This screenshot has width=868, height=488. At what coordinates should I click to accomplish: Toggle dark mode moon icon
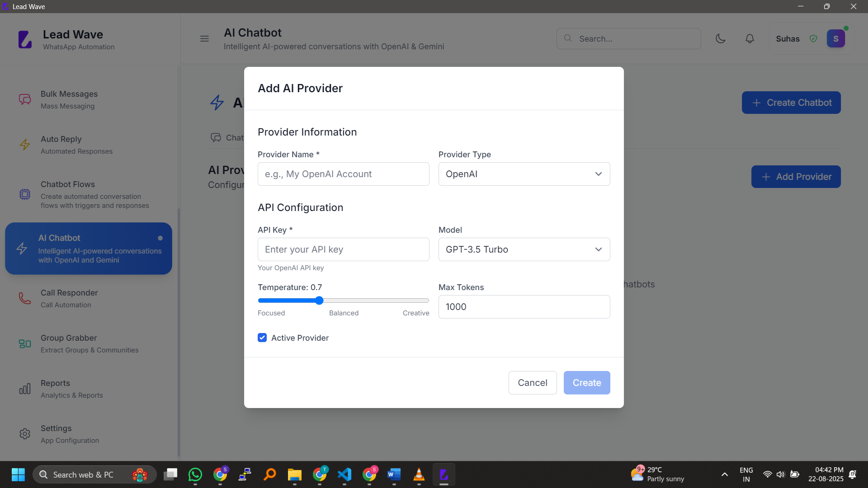(x=721, y=39)
